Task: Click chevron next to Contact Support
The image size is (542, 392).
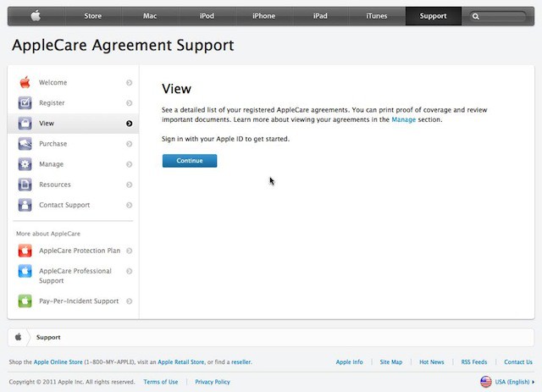Action: click(129, 205)
